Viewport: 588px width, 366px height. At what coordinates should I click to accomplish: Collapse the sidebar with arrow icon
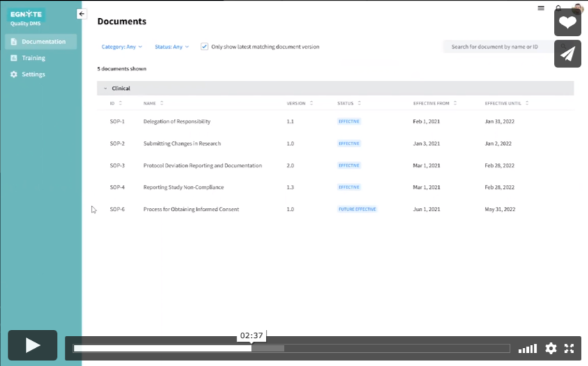[x=81, y=14]
